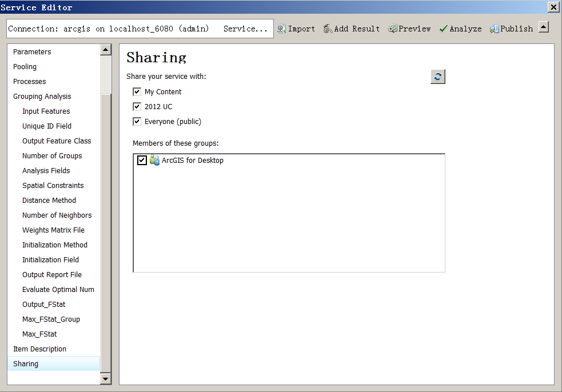This screenshot has height=392, width=562.
Task: Open Max_FStat_Group parameter
Action: tap(51, 319)
